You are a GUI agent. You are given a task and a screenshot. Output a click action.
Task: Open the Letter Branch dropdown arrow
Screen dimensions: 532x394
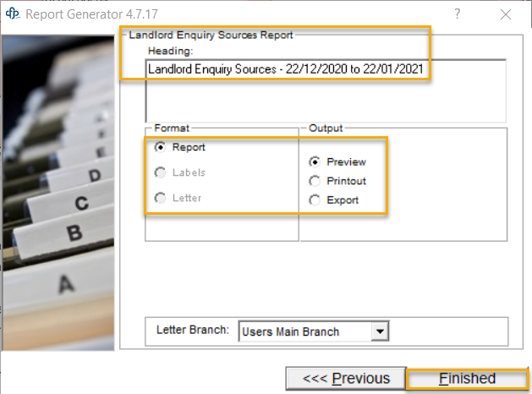(x=380, y=331)
